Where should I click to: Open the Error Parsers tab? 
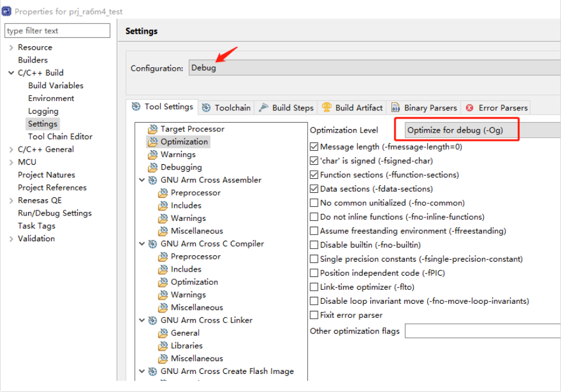click(496, 107)
